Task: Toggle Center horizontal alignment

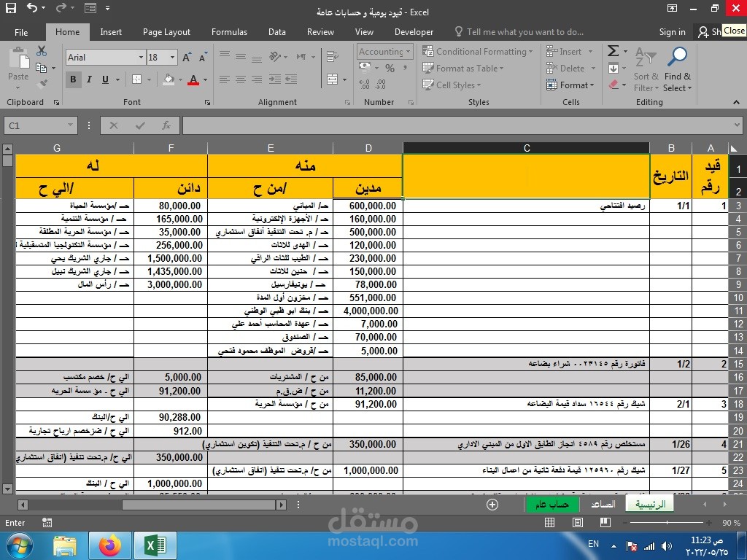Action: (x=241, y=79)
